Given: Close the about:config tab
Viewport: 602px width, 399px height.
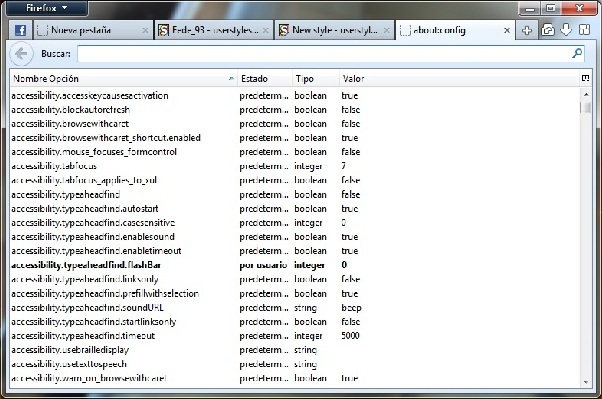Looking at the screenshot, I should point(507,30).
